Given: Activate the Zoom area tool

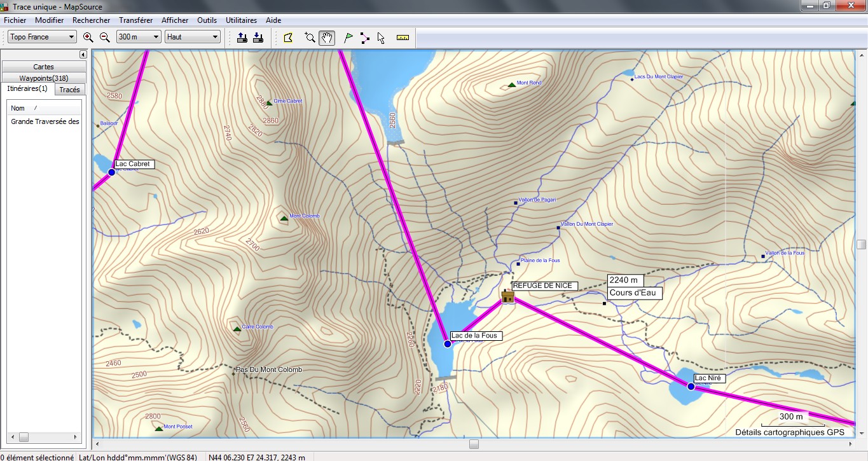Looking at the screenshot, I should [x=310, y=38].
